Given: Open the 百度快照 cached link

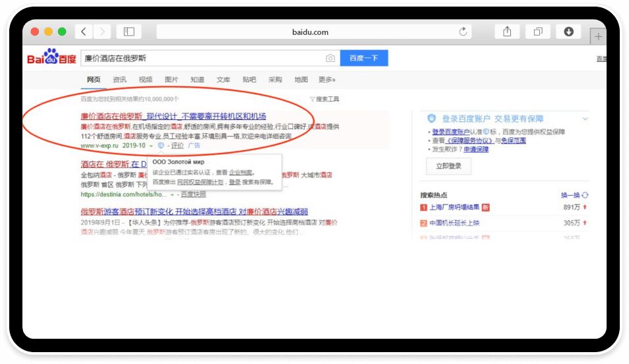Looking at the screenshot, I should click(193, 195).
